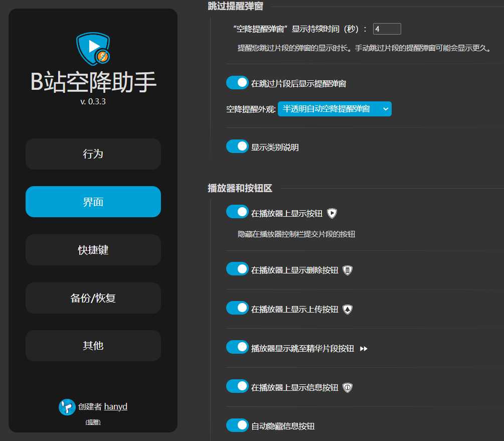504x441 pixels.
Task: Toggle 显示类别说明 switch
Action: pos(237,146)
